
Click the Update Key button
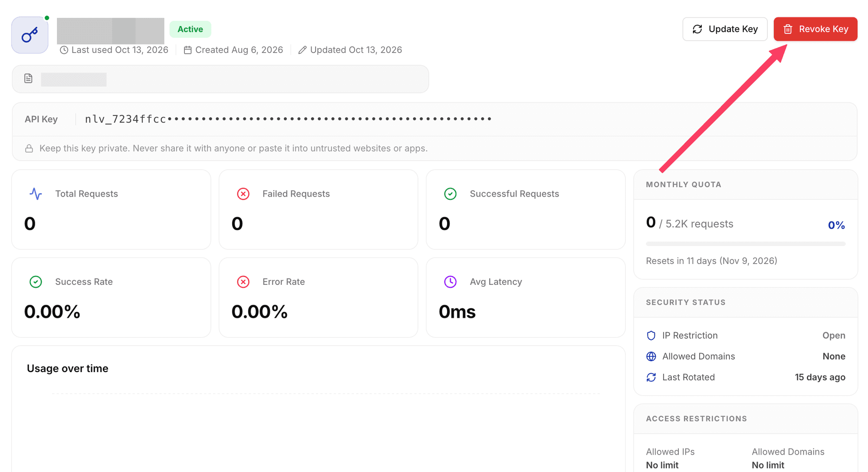click(x=725, y=29)
